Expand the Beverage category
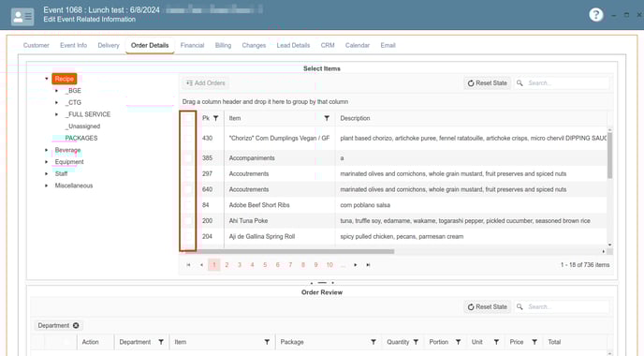This screenshot has width=644, height=356. click(x=47, y=150)
